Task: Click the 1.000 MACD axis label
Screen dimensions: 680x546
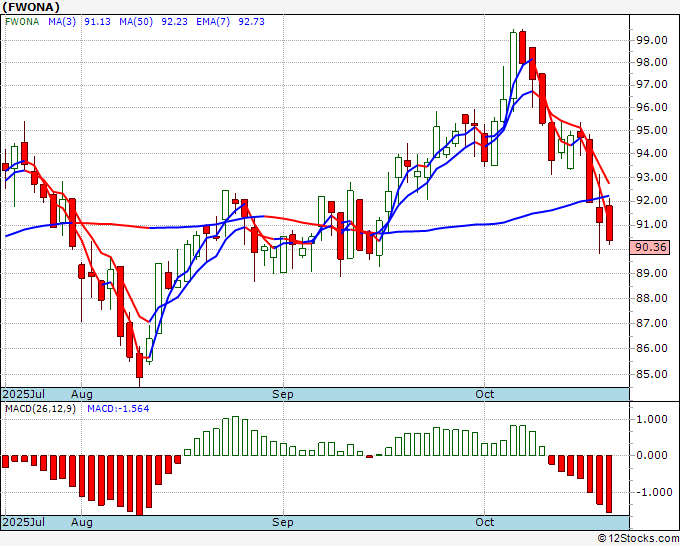Action: [x=651, y=419]
